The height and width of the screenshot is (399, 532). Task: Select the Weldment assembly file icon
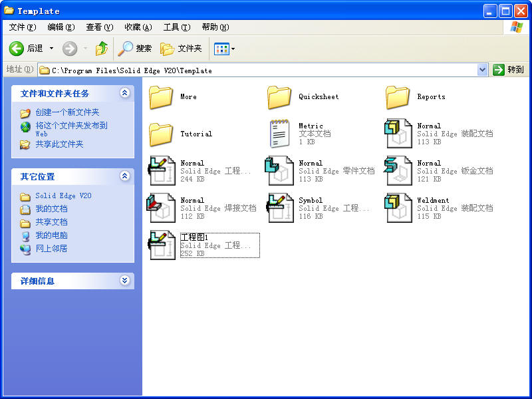pos(398,208)
